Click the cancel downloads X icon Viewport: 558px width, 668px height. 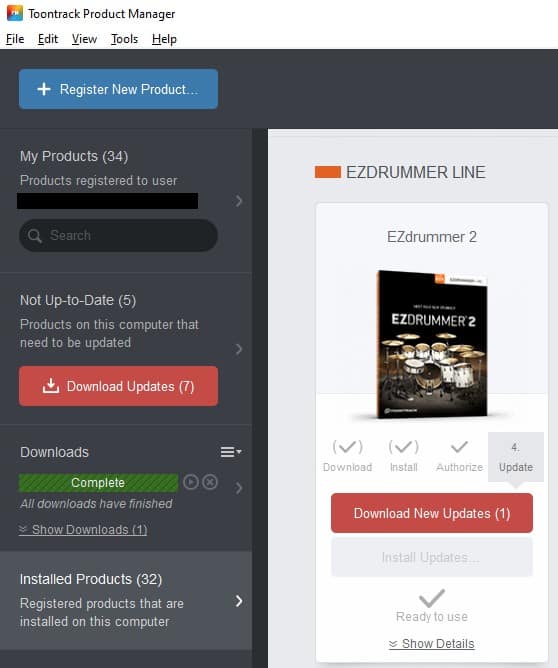point(210,482)
